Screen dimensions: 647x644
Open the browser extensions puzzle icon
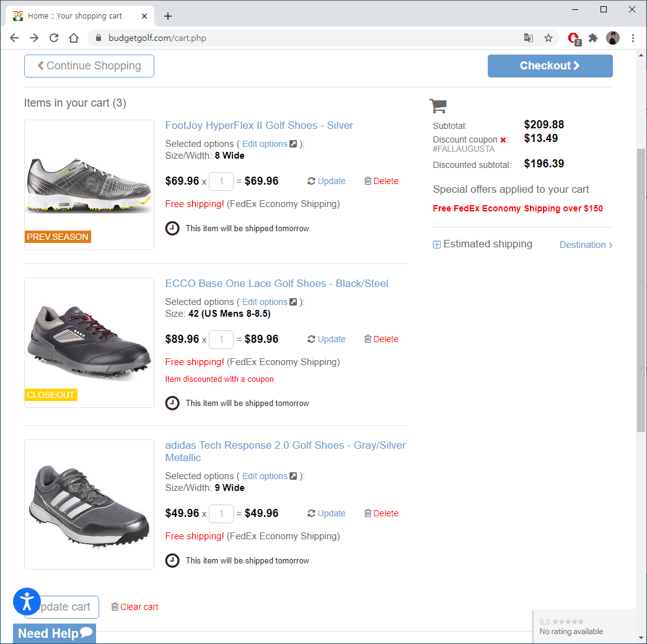click(593, 38)
